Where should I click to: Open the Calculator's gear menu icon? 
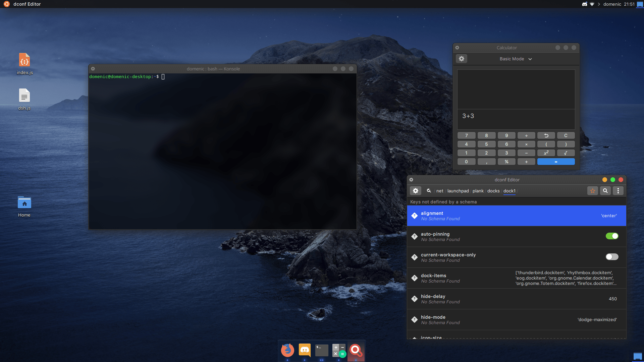coord(462,59)
